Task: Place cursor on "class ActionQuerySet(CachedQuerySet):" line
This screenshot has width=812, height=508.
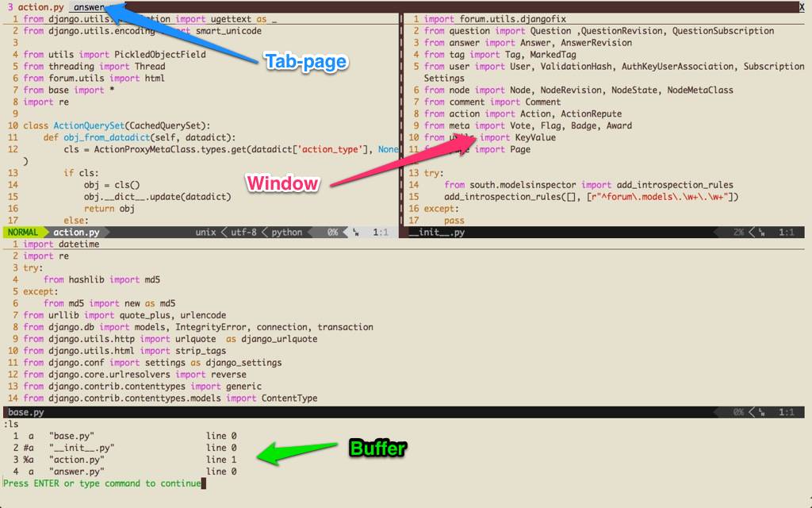Action: pos(117,125)
